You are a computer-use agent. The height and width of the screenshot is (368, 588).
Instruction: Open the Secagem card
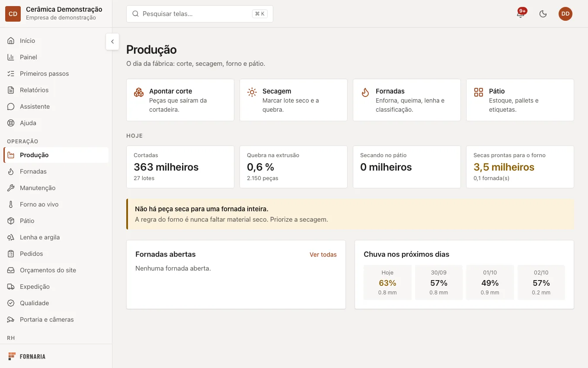pos(294,100)
